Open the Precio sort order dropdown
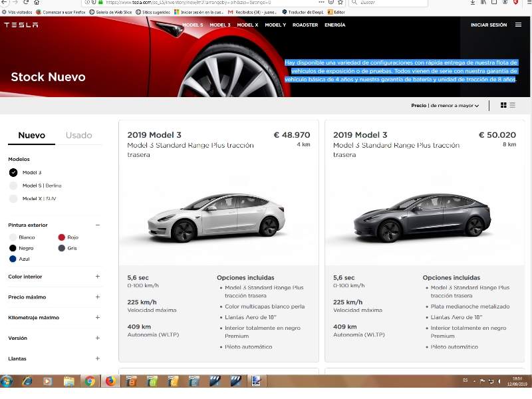 point(445,106)
